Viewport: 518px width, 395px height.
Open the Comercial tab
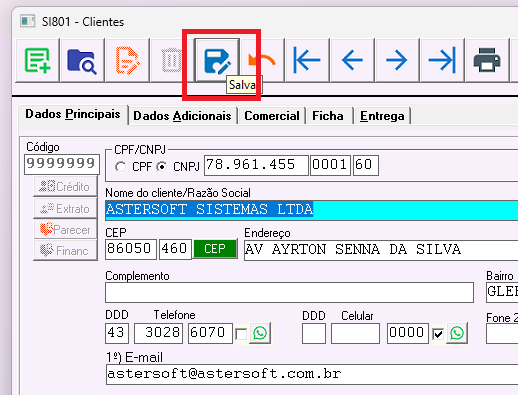click(x=272, y=116)
